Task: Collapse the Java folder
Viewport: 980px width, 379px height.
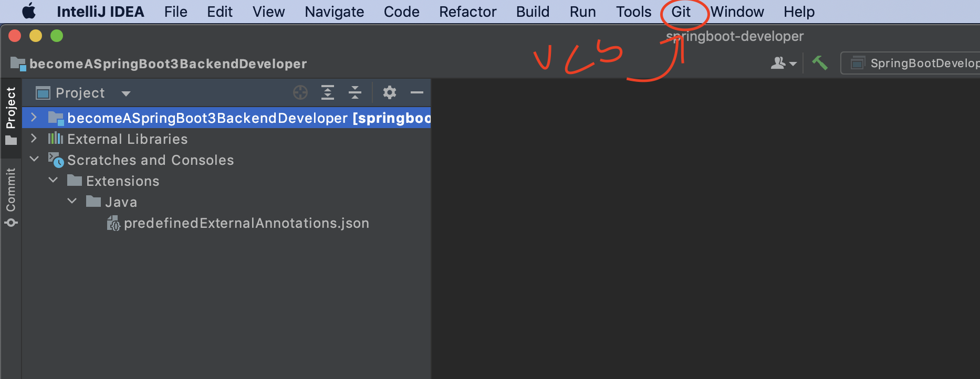Action: click(x=72, y=201)
